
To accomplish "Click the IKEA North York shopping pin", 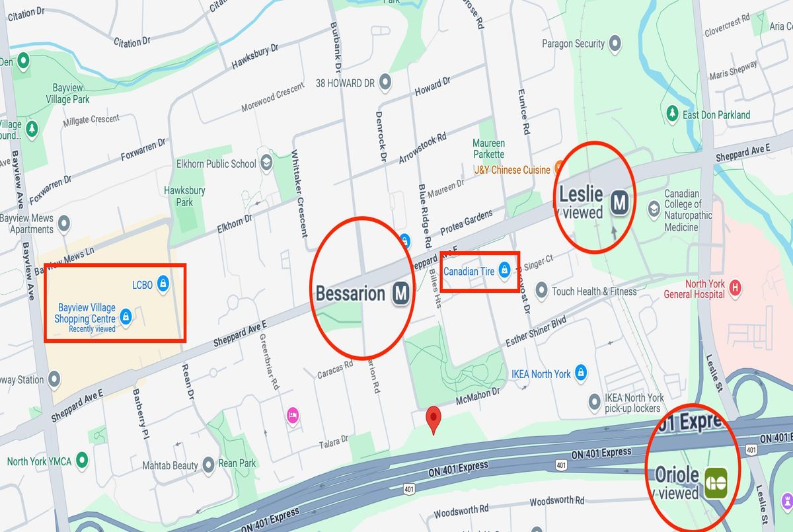I will coord(580,373).
